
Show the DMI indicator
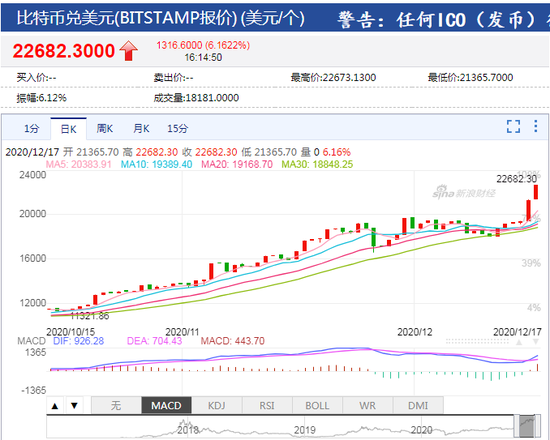(418, 406)
